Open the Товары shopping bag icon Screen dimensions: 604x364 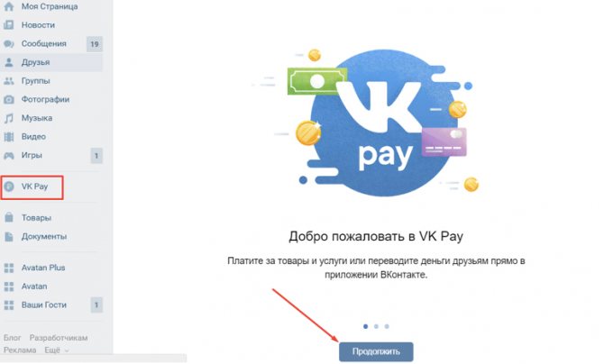pyautogui.click(x=8, y=218)
